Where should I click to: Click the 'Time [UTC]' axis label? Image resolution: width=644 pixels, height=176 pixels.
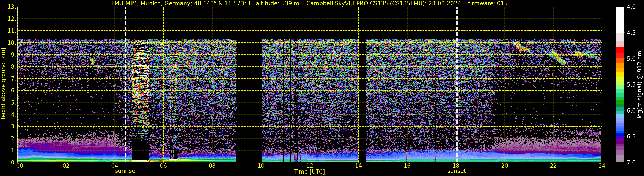(310, 172)
